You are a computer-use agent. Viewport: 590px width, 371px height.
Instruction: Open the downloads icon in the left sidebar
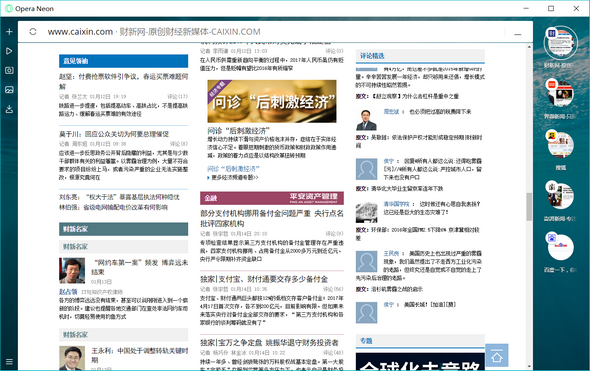tap(9, 109)
